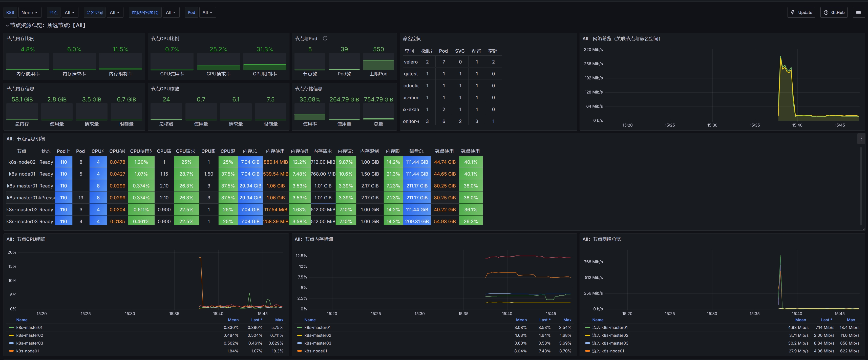This screenshot has width=868, height=360.
Task: Click the 节点内存信息 panel title
Action: [x=20, y=89]
